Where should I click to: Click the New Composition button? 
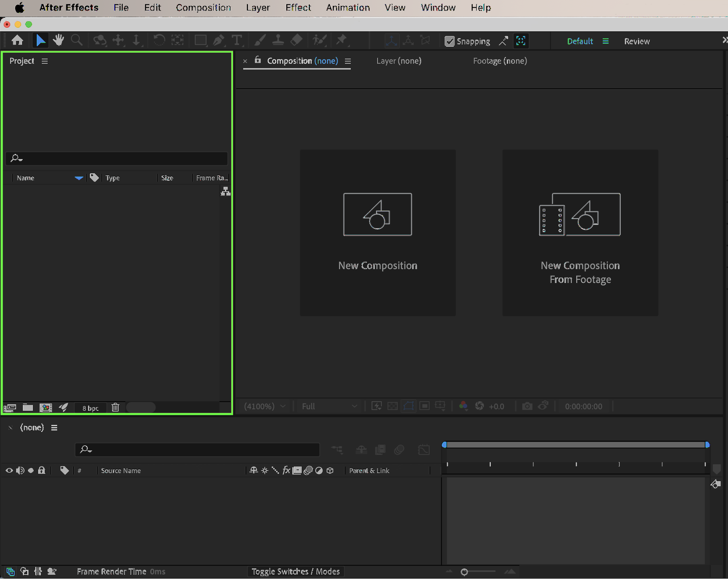378,233
